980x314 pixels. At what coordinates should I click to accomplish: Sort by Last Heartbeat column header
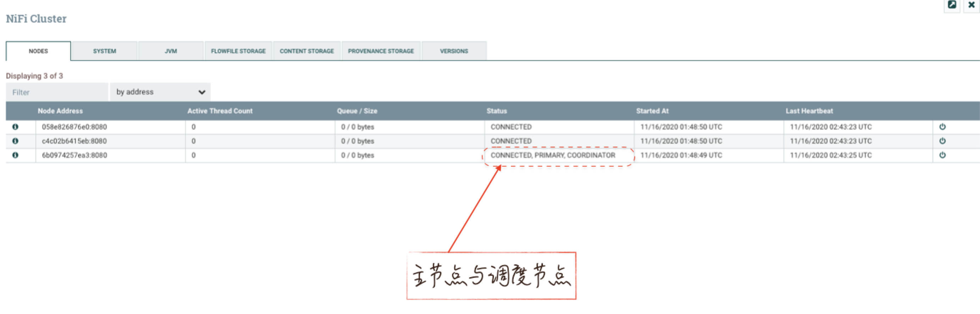pyautogui.click(x=809, y=111)
